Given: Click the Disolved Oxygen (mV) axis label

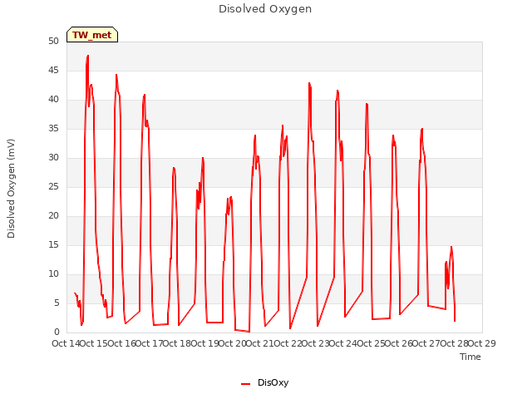Looking at the screenshot, I should click(11, 189).
